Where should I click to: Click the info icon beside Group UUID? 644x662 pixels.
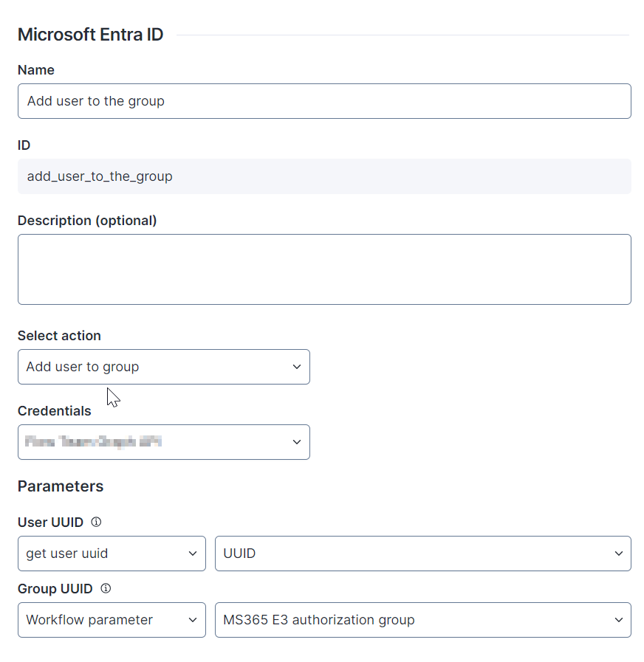[x=106, y=588]
